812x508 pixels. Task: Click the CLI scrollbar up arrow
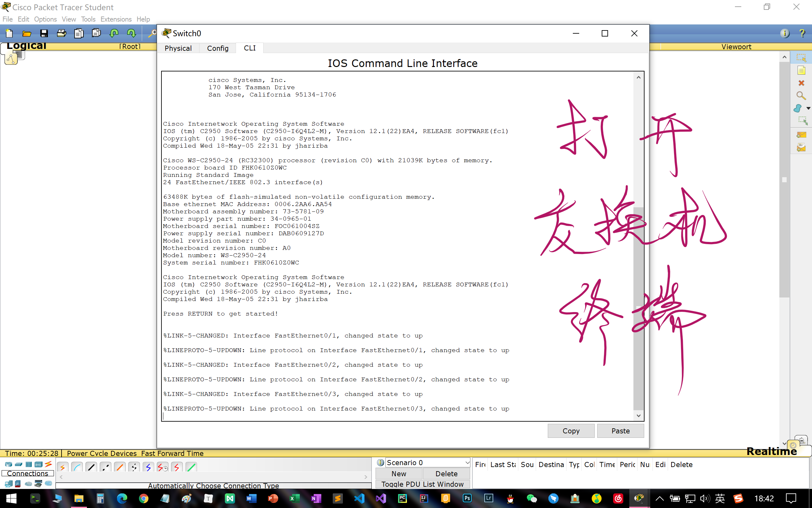tap(638, 77)
